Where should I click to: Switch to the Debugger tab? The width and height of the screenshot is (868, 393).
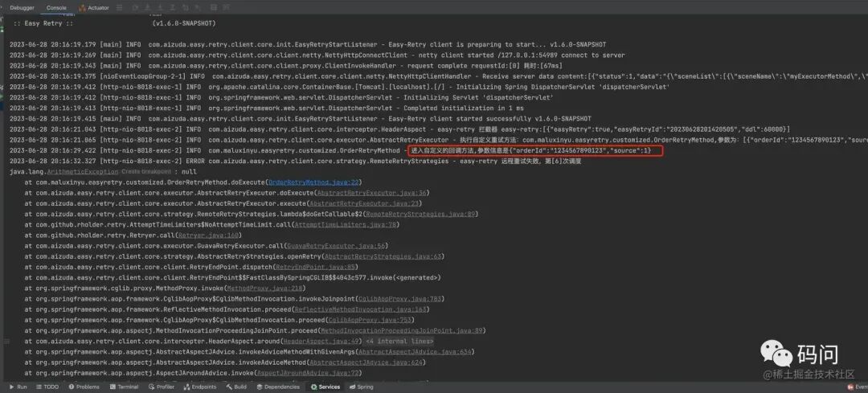(x=23, y=8)
